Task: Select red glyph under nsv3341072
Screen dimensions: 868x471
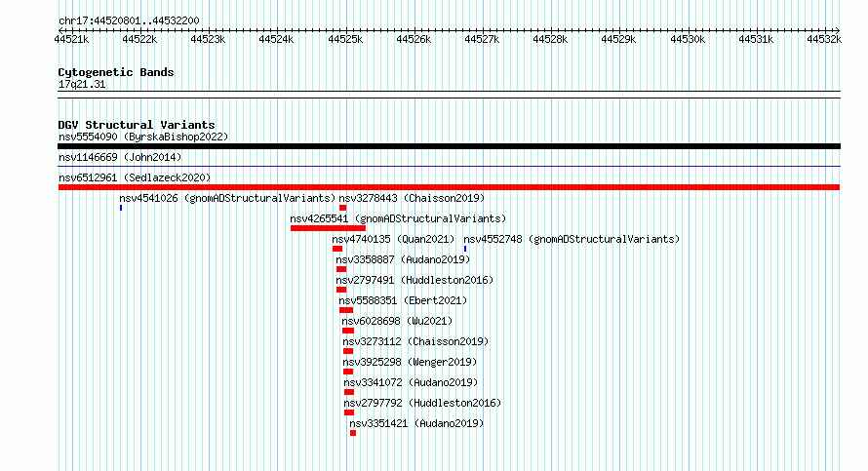Action: point(349,392)
